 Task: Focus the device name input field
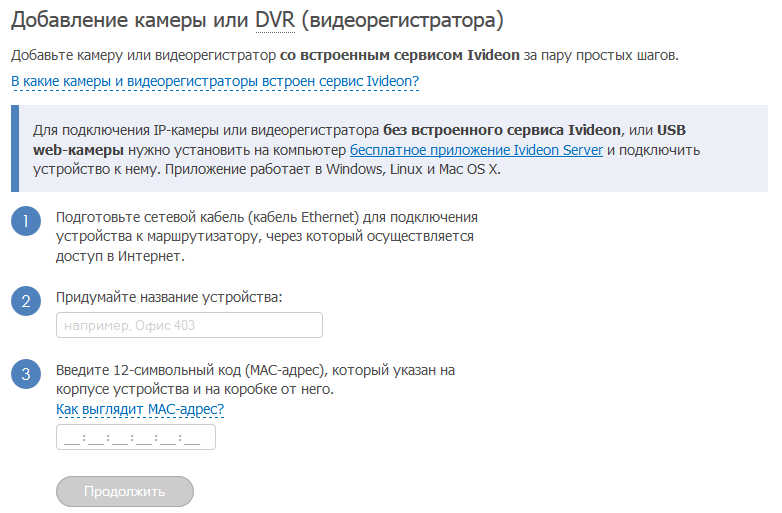pos(189,325)
